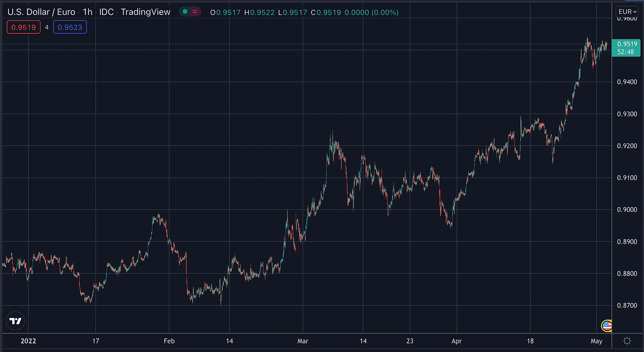Click the 0.9200 price axis label
This screenshot has width=644, height=352.
point(627,146)
